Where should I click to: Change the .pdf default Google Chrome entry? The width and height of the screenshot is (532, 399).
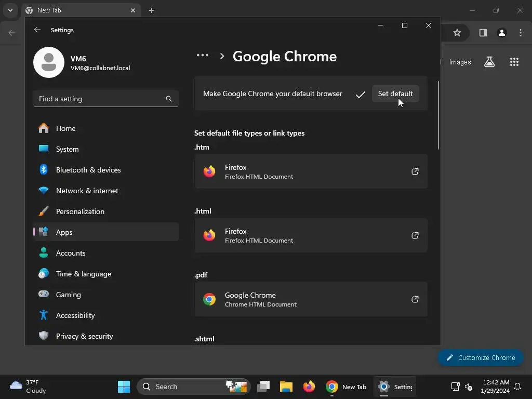tap(311, 299)
